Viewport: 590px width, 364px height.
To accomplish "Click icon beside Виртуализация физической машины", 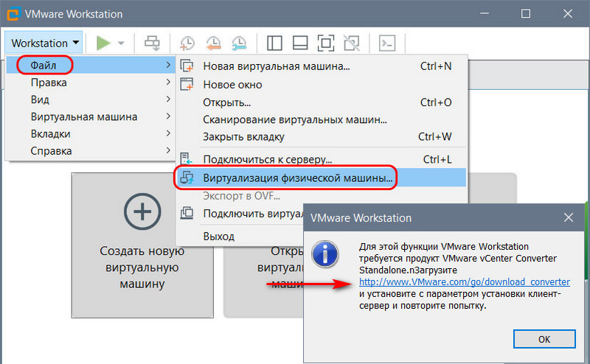I will [x=187, y=177].
